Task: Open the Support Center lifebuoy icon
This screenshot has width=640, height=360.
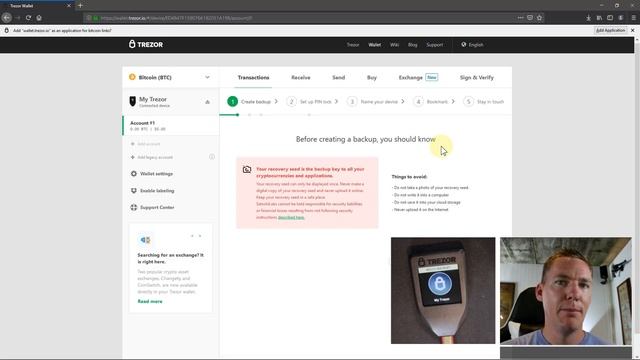Action: pos(133,207)
